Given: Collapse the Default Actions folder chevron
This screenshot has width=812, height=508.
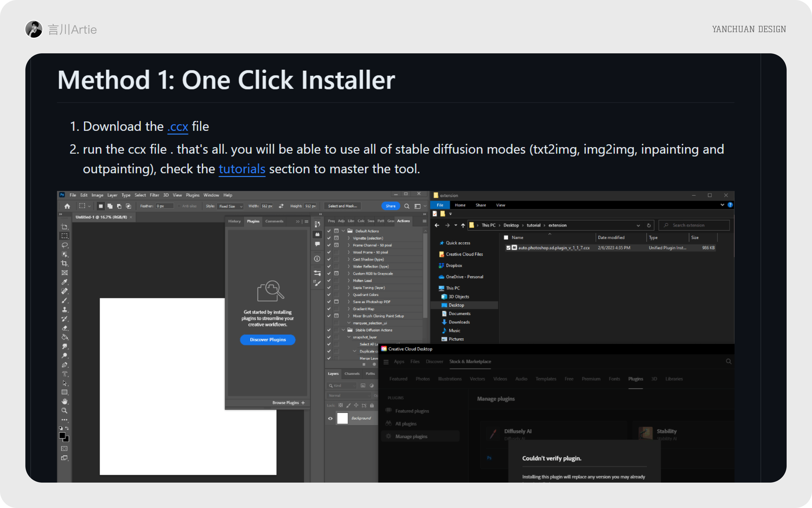Looking at the screenshot, I should pos(343,231).
